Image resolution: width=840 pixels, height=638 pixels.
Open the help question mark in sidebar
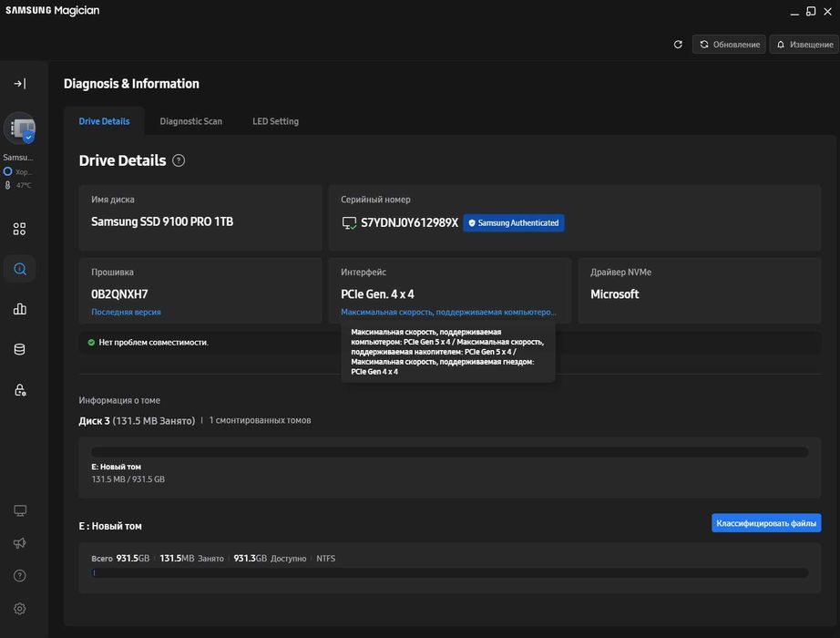pos(19,576)
